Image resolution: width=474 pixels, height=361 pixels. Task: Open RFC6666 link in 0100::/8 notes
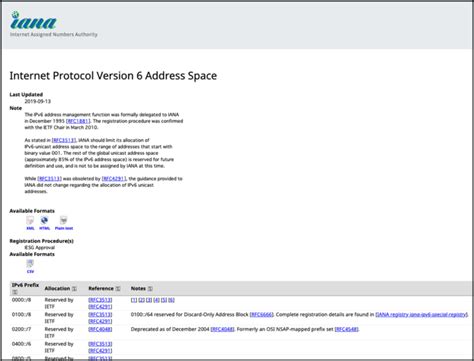pyautogui.click(x=262, y=315)
